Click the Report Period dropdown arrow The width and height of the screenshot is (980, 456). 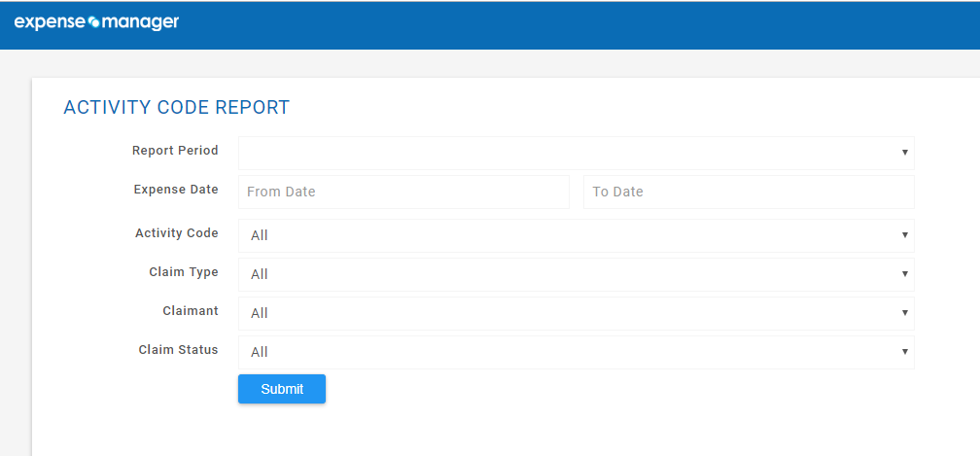[x=904, y=153]
